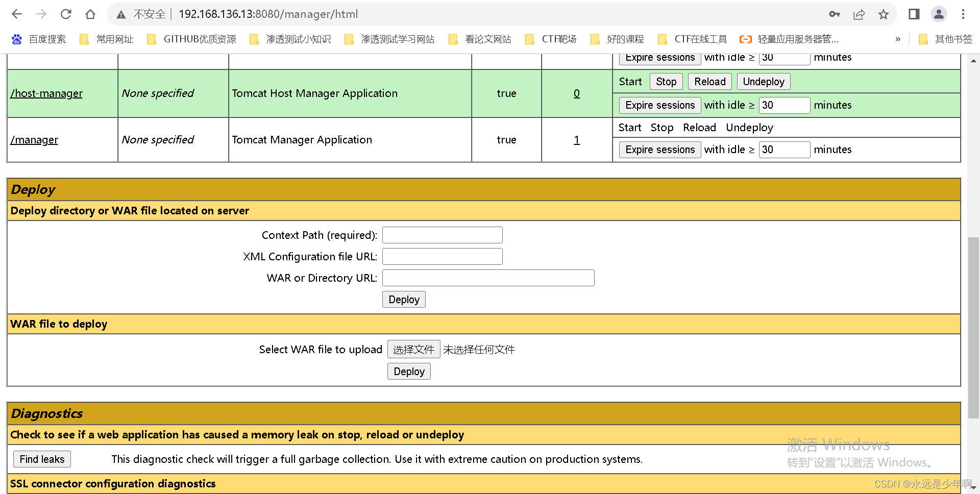Screen dimensions: 980x494
Task: Edit idle minutes field for host-manager
Action: [785, 105]
